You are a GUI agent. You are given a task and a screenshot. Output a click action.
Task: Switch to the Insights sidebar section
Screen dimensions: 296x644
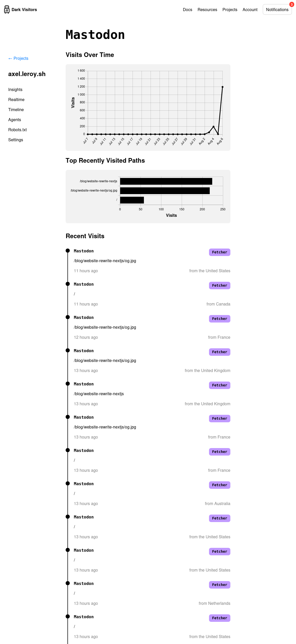(15, 90)
